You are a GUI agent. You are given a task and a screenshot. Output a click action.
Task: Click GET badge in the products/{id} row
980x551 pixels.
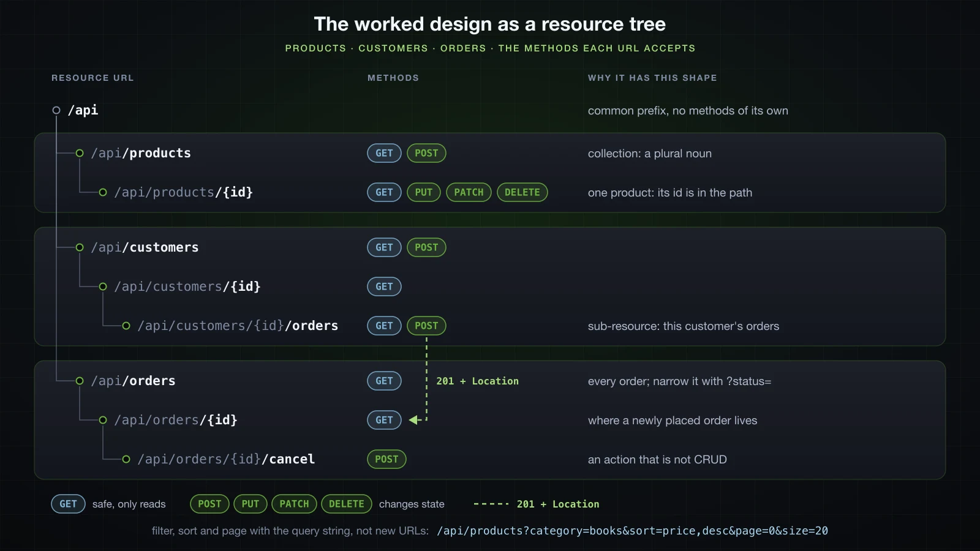[x=384, y=192]
